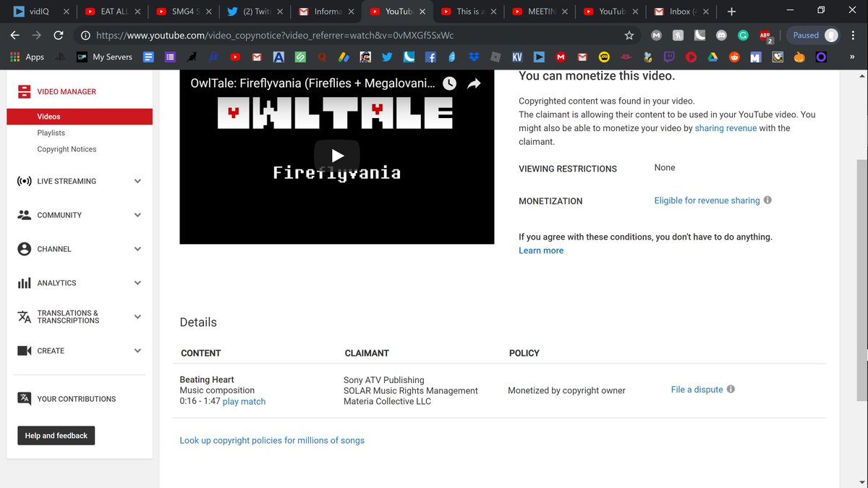Click the Learn more link
Viewport: 868px width, 488px height.
[541, 251]
